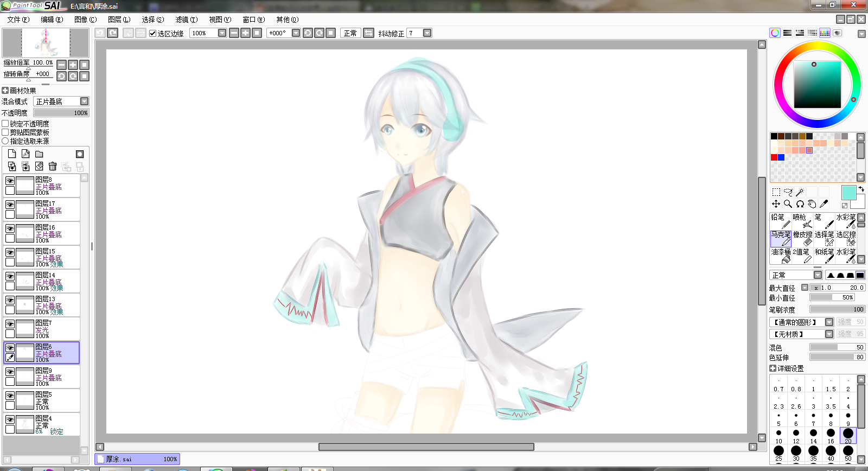This screenshot has height=471, width=868.
Task: Open the 滤镜 menu
Action: tap(186, 20)
